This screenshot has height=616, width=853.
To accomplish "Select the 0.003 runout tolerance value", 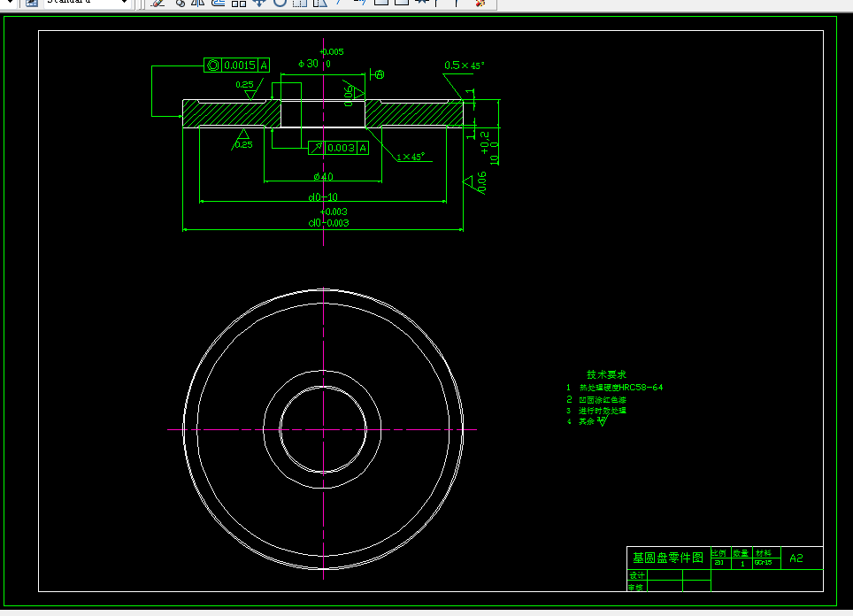I will click(x=341, y=148).
